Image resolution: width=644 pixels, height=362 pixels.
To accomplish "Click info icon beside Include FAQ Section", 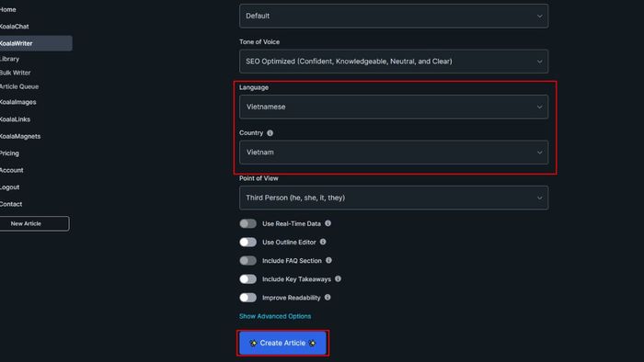I will click(328, 260).
